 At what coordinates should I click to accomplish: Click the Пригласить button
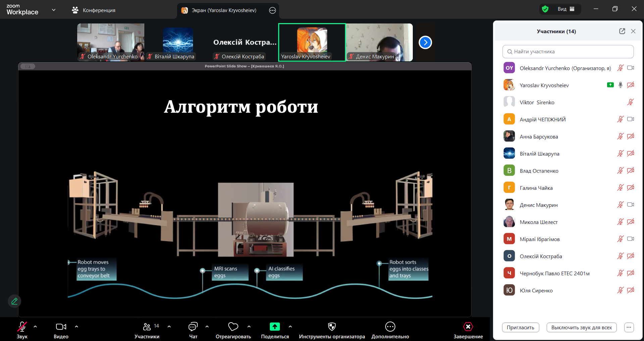(520, 328)
